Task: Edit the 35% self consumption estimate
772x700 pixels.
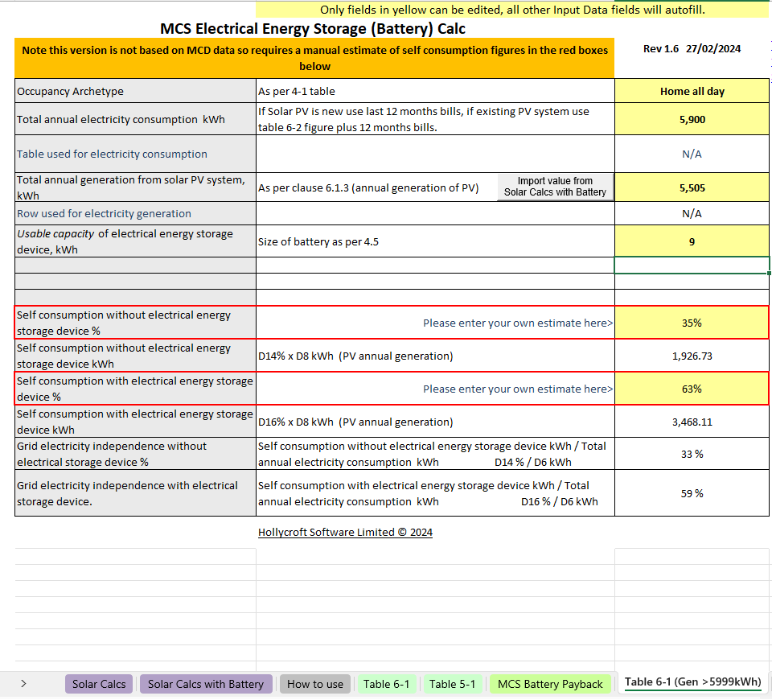Action: (692, 323)
